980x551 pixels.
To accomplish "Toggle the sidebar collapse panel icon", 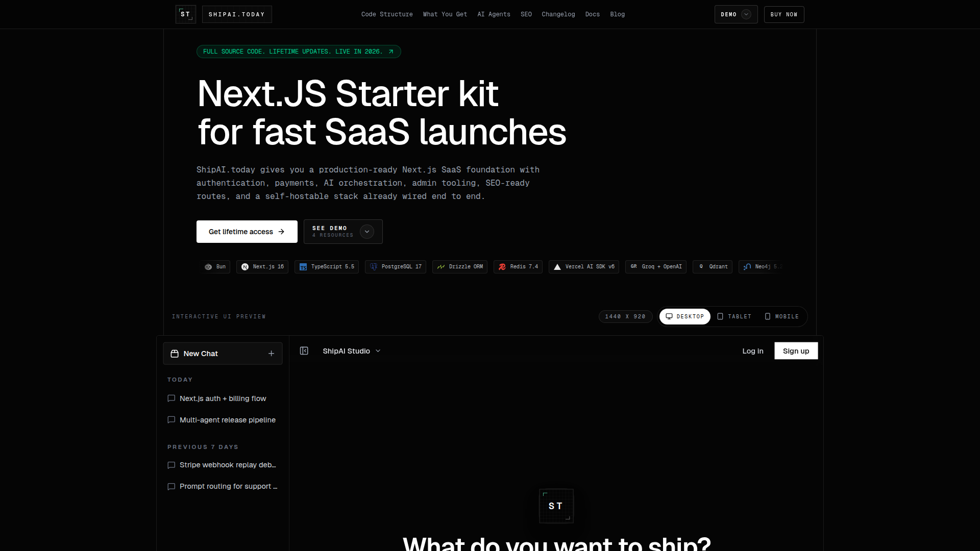I will click(x=304, y=351).
